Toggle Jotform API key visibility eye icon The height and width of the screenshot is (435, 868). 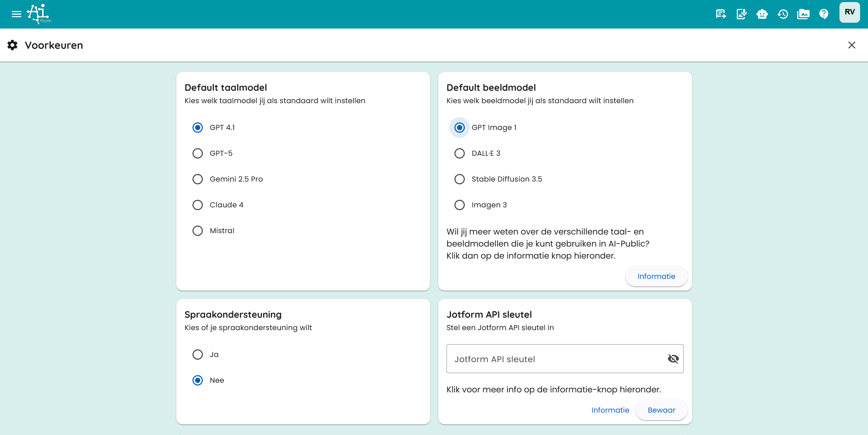coord(673,359)
